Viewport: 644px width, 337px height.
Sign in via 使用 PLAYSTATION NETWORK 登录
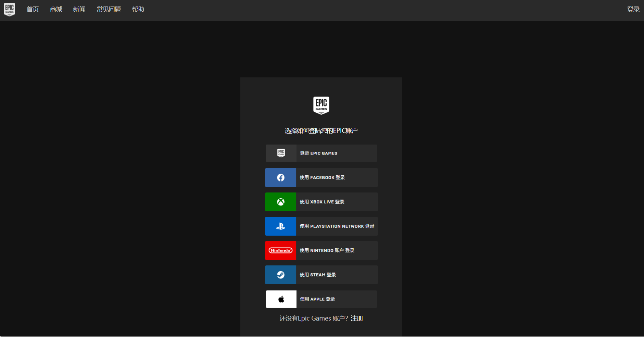click(x=337, y=226)
